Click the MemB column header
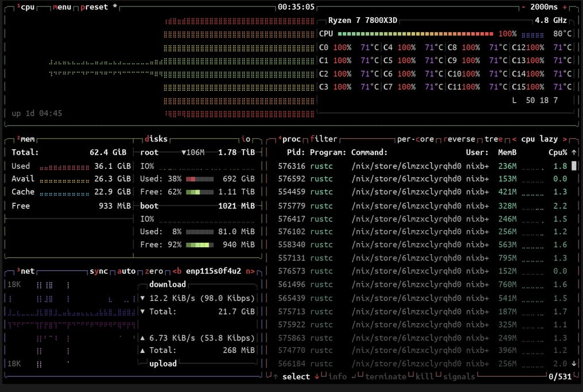 (507, 153)
